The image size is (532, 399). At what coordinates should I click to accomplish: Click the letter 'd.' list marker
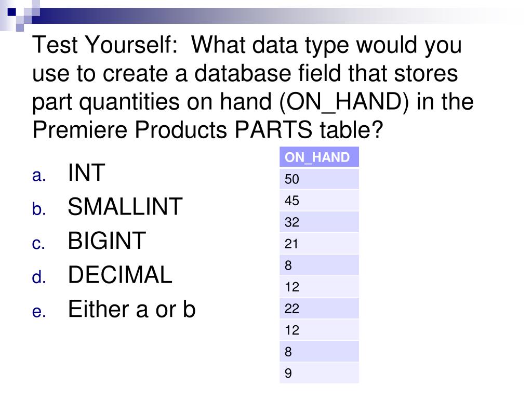(39, 277)
